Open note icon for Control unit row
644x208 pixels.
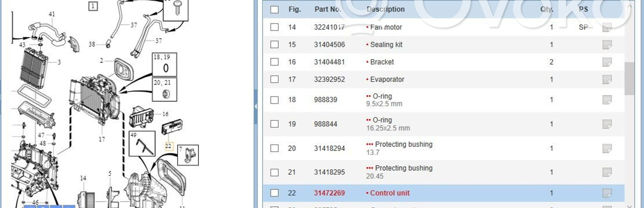(607, 193)
